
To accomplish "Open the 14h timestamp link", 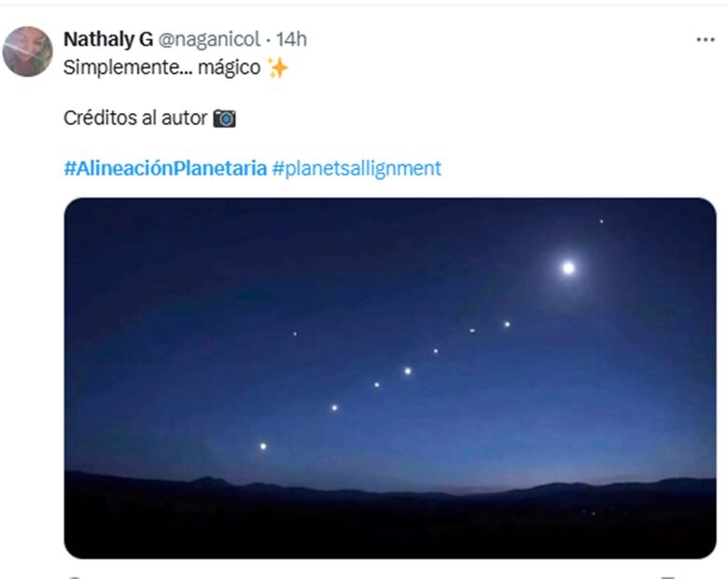I will 291,39.
